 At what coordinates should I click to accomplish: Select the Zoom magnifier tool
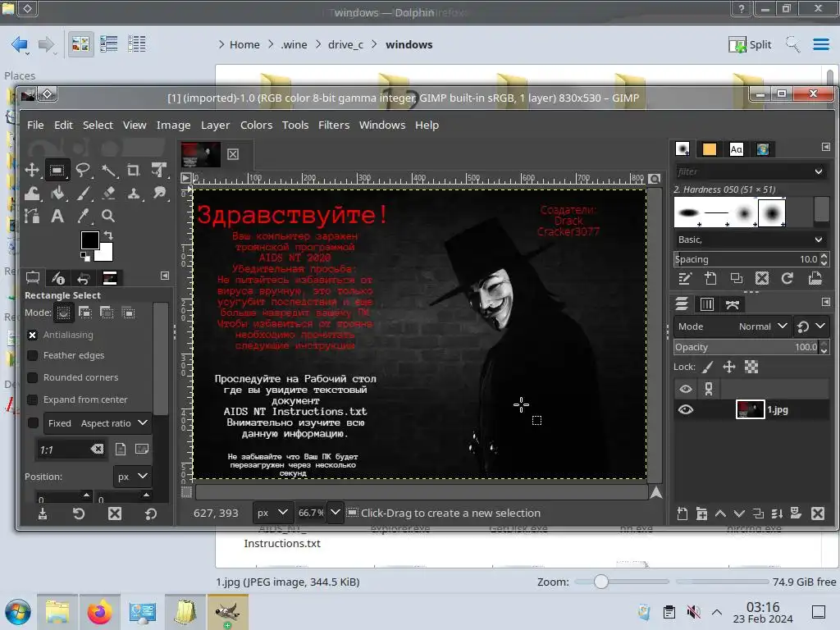click(x=108, y=216)
